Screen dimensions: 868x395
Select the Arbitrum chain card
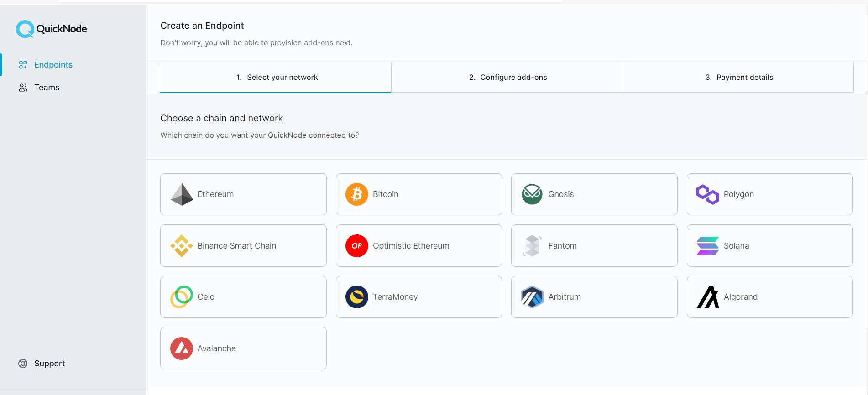click(594, 297)
